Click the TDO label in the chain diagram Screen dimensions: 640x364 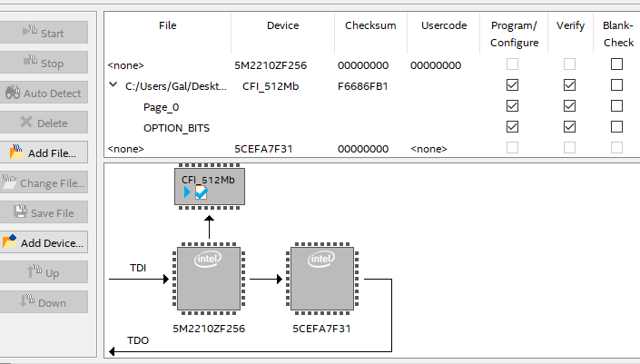138,340
